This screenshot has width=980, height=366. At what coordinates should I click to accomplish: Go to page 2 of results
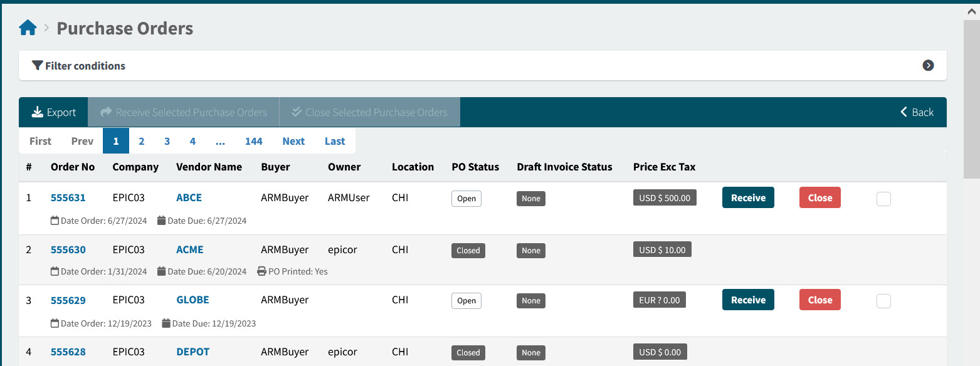pos(142,141)
